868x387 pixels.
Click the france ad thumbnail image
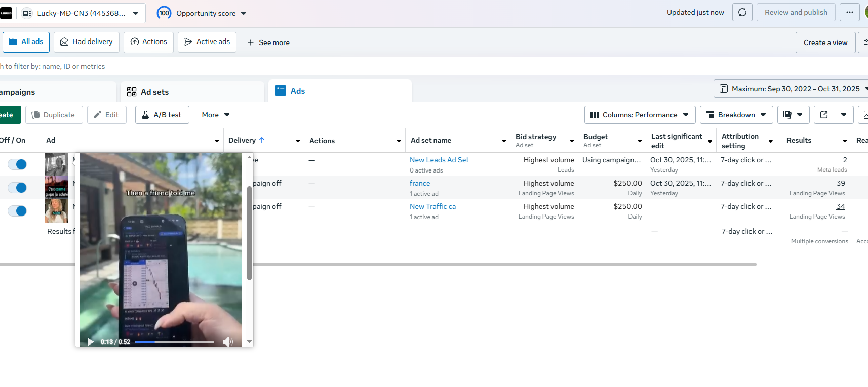[x=57, y=188]
